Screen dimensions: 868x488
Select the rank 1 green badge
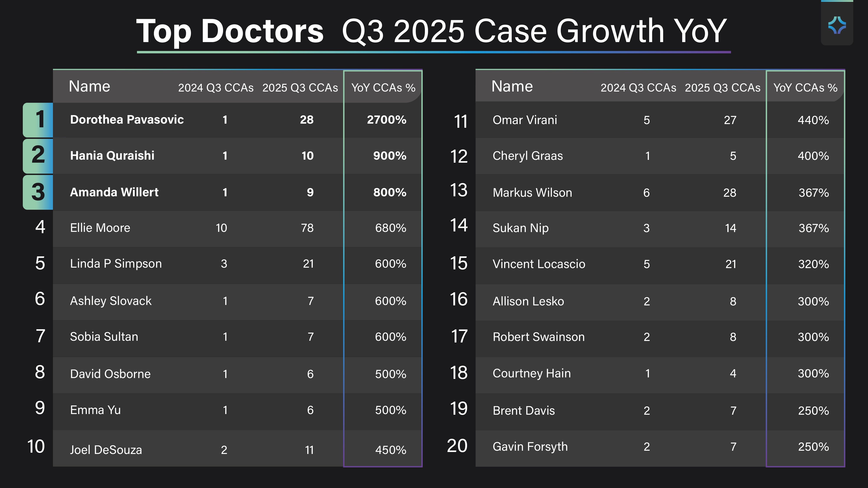click(38, 120)
